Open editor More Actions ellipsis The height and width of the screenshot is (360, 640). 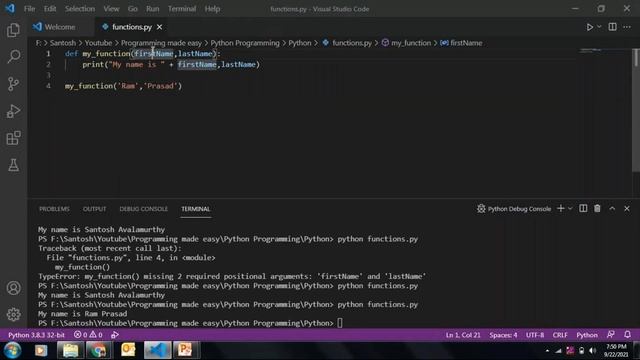click(627, 27)
